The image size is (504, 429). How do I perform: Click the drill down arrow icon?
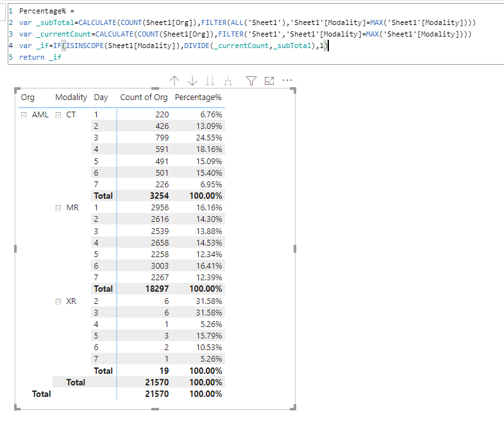pos(192,81)
